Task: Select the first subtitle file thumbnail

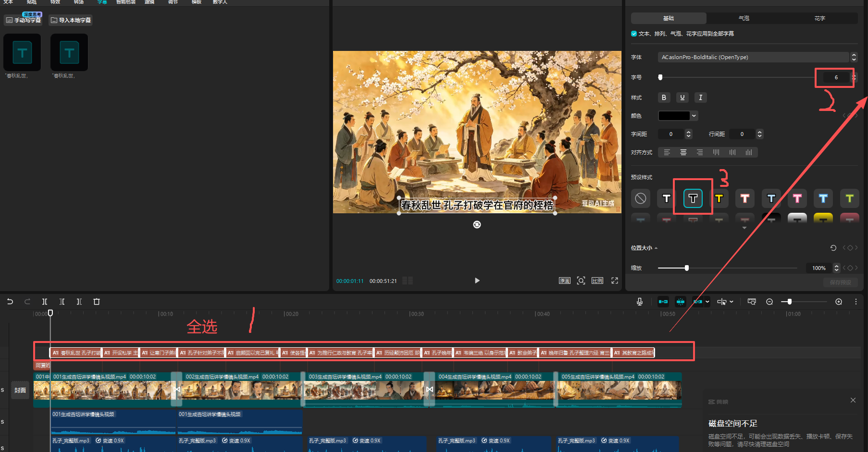Action: [22, 52]
